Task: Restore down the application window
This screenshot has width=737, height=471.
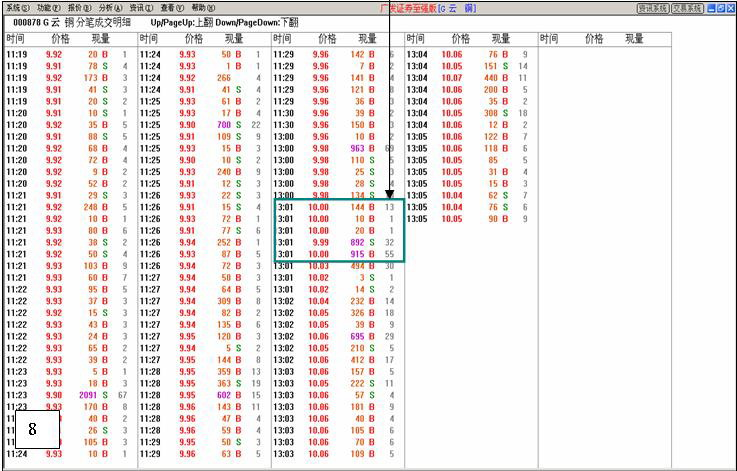Action: pyautogui.click(x=720, y=8)
